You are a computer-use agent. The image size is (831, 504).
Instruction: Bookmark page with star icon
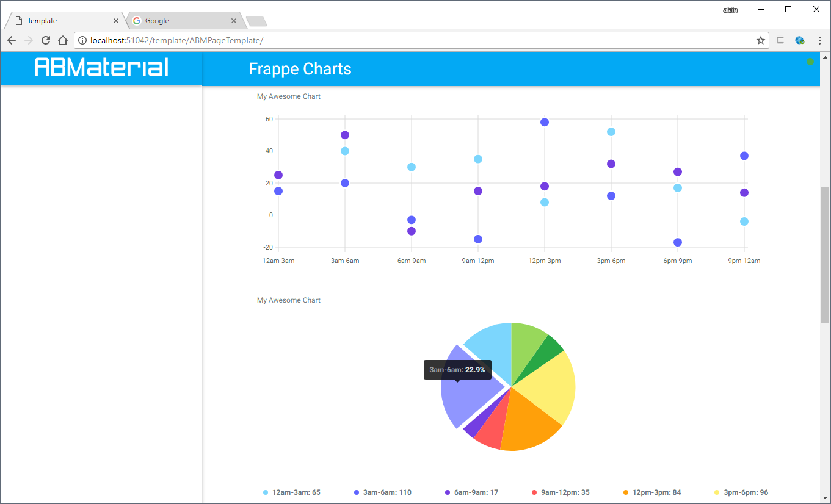tap(760, 41)
